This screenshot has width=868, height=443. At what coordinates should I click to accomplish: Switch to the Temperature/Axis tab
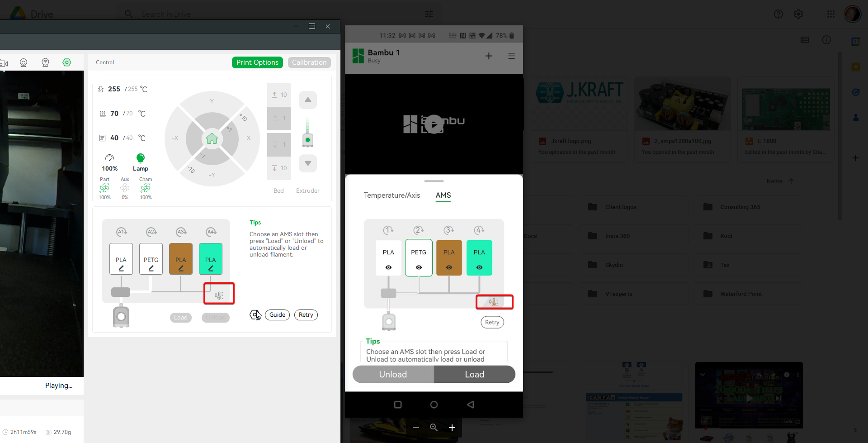point(392,195)
